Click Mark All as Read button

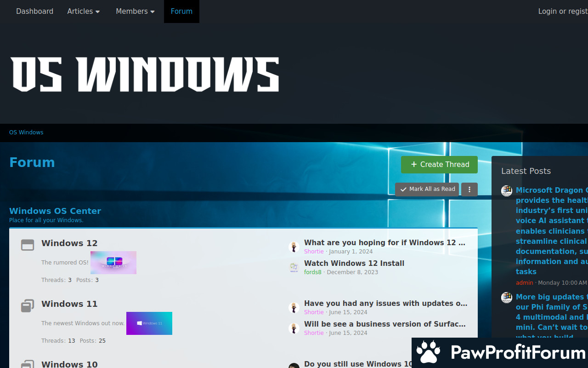(x=427, y=190)
